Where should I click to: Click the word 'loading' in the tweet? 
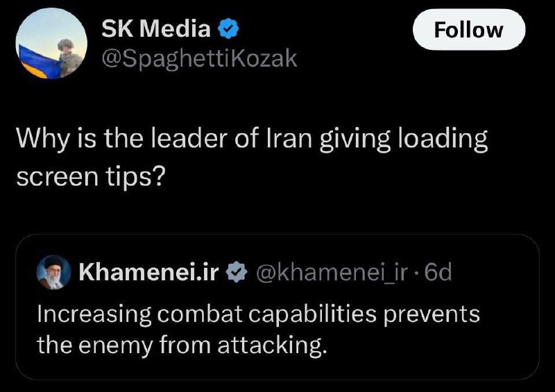click(x=443, y=139)
